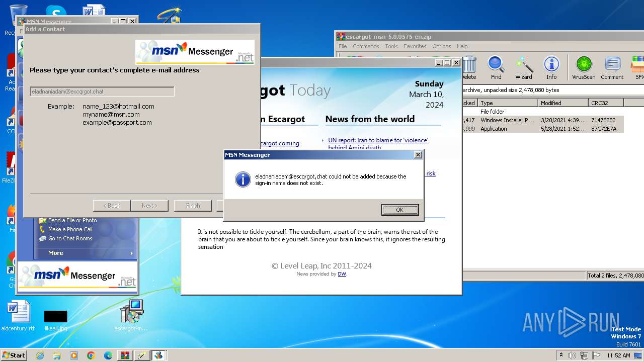Open the Help menu in WinRAR

pos(462,46)
